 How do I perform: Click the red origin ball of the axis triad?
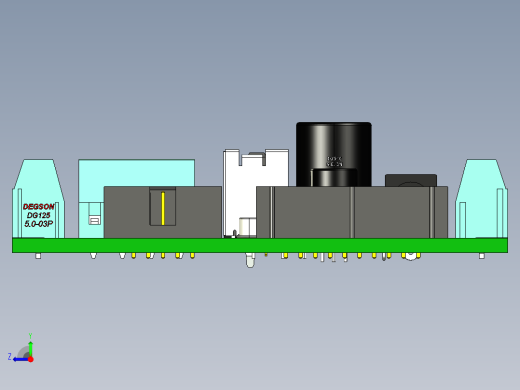(x=31, y=359)
